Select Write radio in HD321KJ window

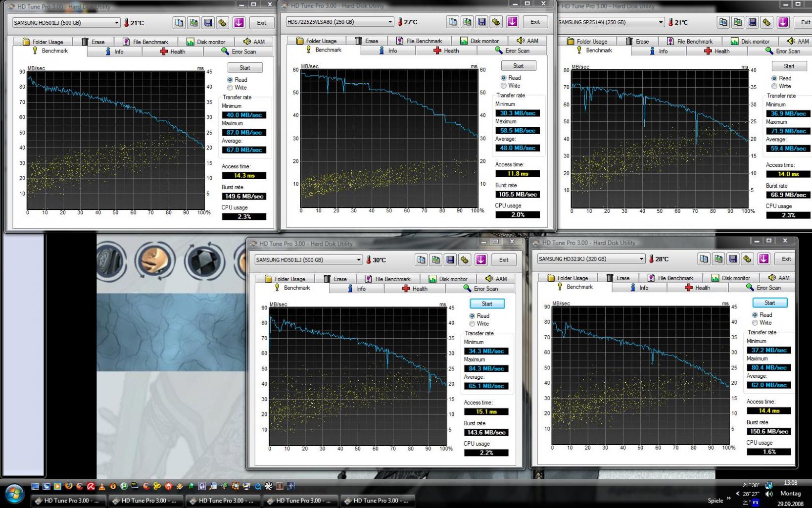(x=755, y=323)
